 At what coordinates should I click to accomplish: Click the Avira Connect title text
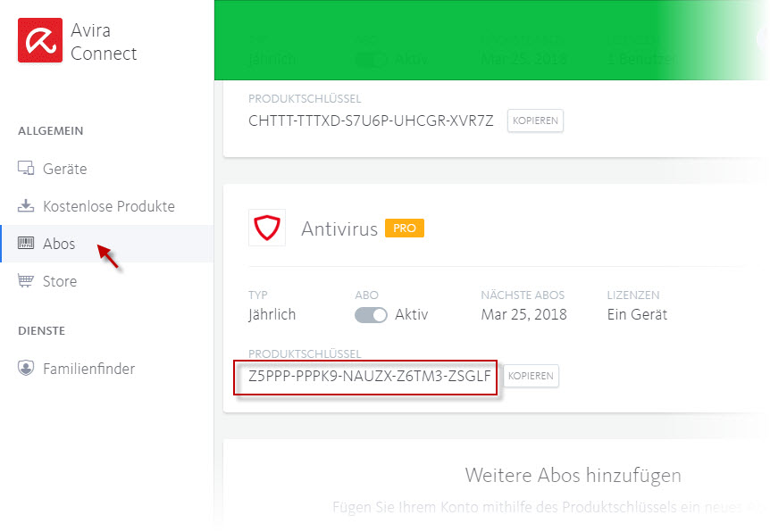tap(104, 42)
